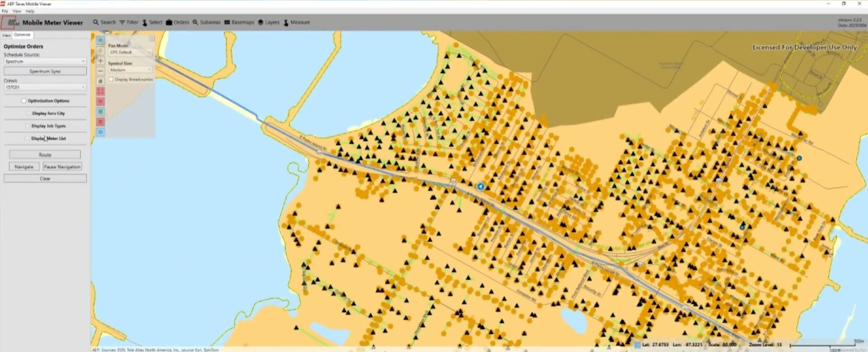Open the Search tool

[x=104, y=23]
